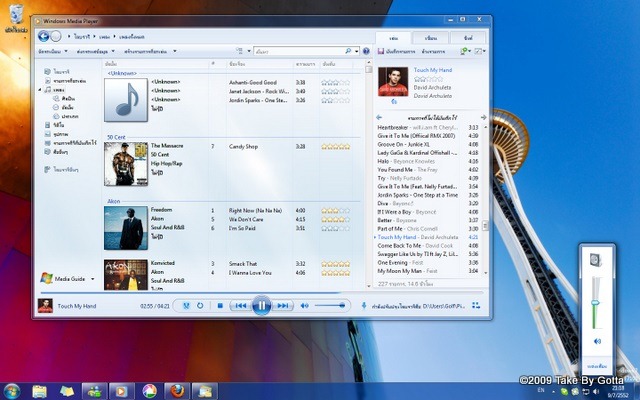Click the device icon in volume popup
The image size is (640, 400).
(596, 260)
